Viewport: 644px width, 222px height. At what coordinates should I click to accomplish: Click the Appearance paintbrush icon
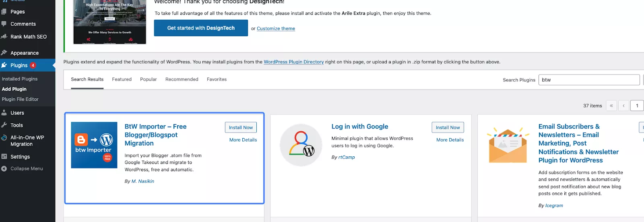(4, 52)
